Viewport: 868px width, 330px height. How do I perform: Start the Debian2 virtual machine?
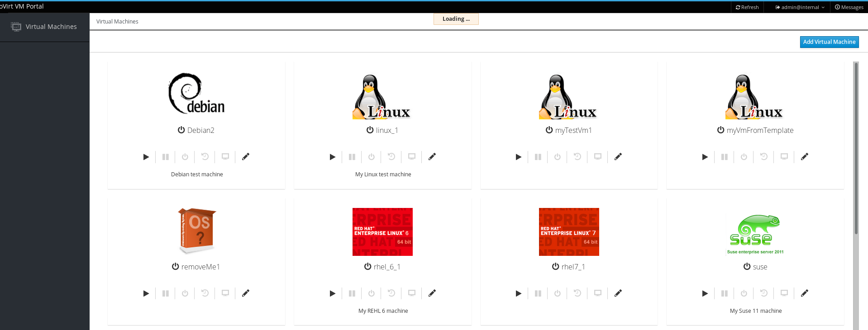146,157
